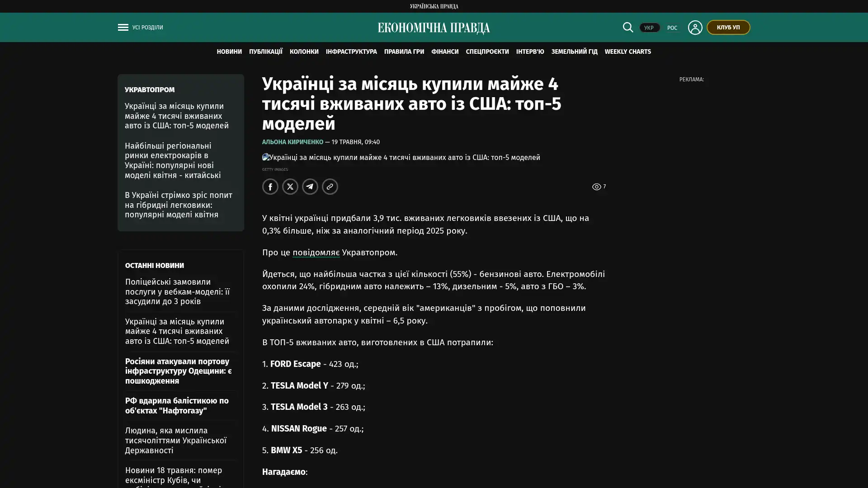Open the УКРАВТОПРОМ tag heading

click(150, 90)
